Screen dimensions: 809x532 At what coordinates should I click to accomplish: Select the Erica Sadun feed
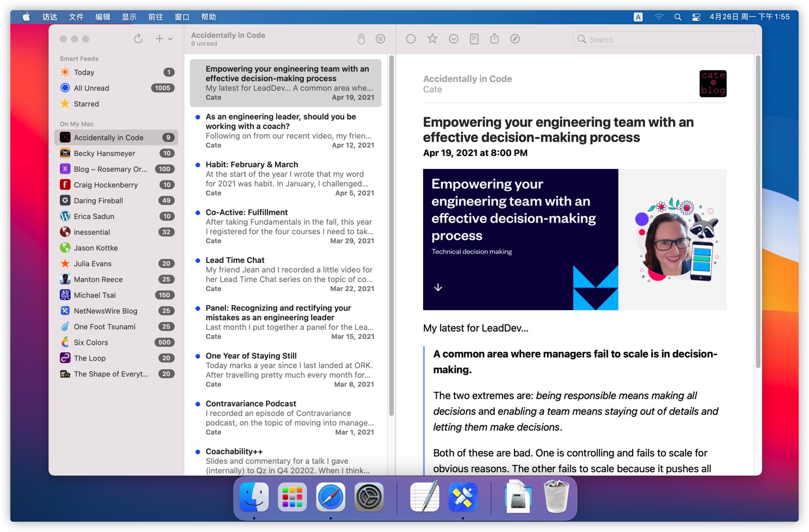(x=117, y=216)
